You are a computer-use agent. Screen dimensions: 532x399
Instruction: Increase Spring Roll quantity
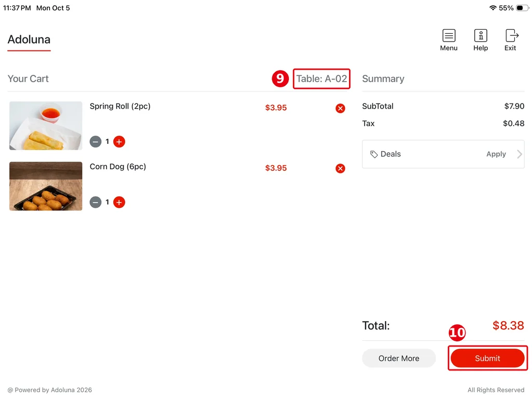[119, 141]
